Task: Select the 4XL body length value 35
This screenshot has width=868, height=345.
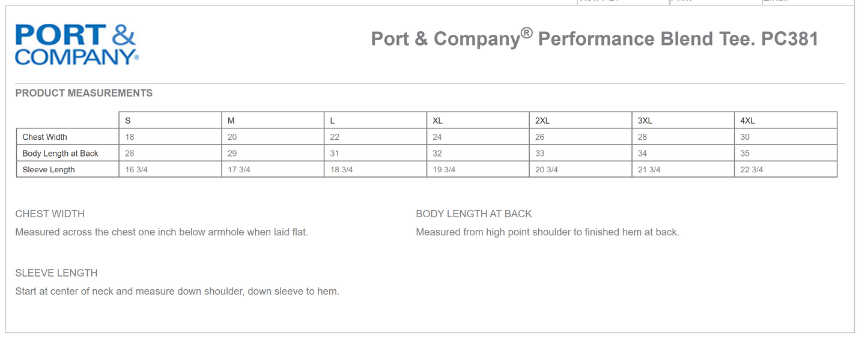Action: coord(745,153)
